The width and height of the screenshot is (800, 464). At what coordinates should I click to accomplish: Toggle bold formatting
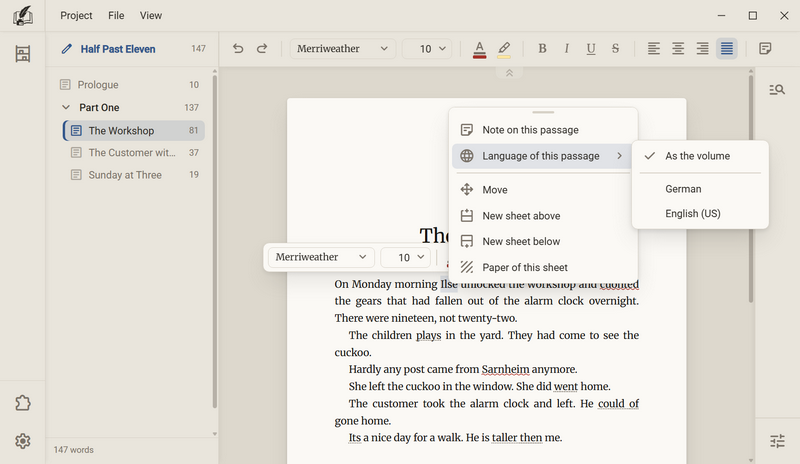pyautogui.click(x=542, y=48)
